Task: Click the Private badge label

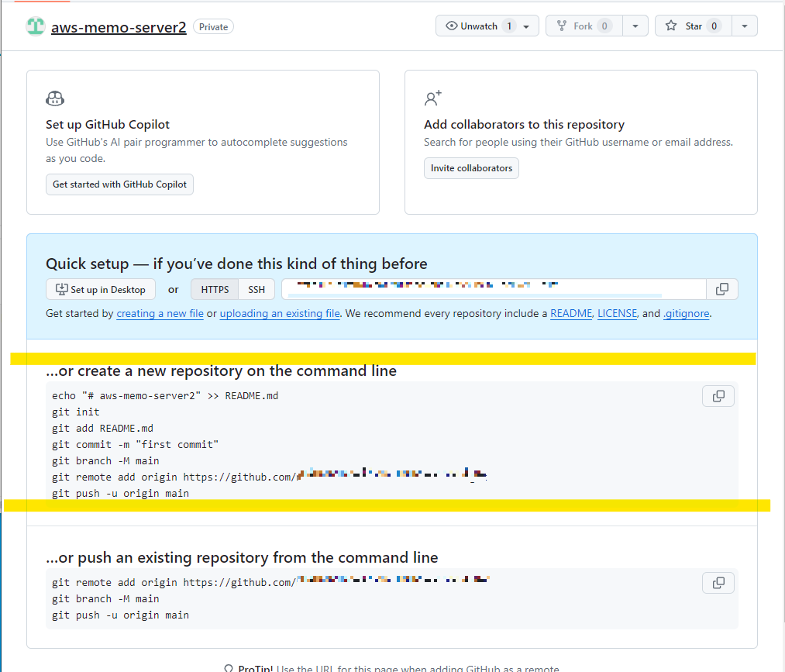Action: (x=213, y=27)
